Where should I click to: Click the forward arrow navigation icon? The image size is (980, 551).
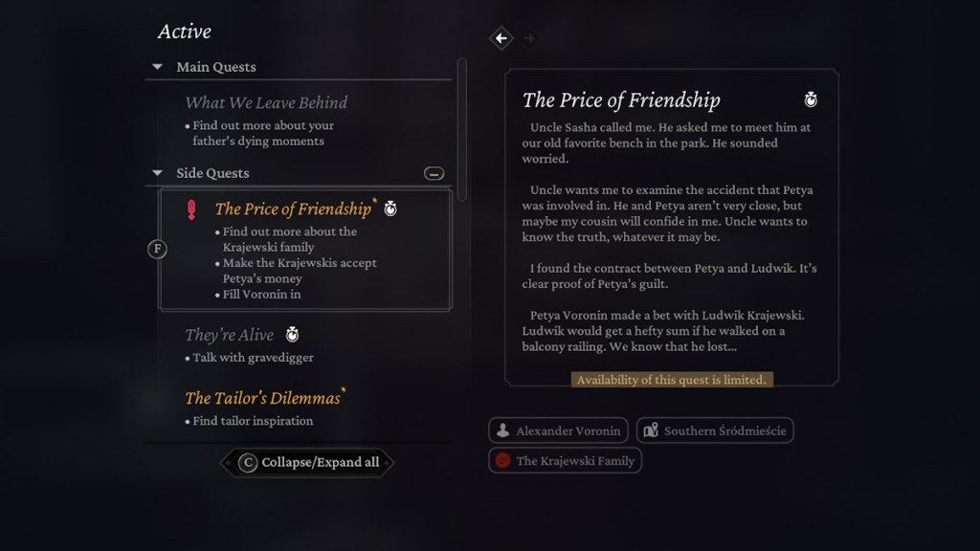coord(528,38)
